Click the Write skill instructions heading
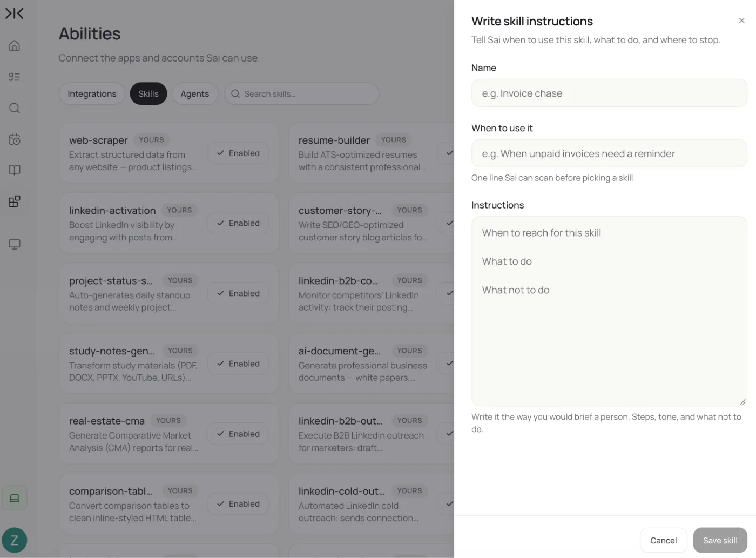756x558 pixels. click(x=532, y=21)
